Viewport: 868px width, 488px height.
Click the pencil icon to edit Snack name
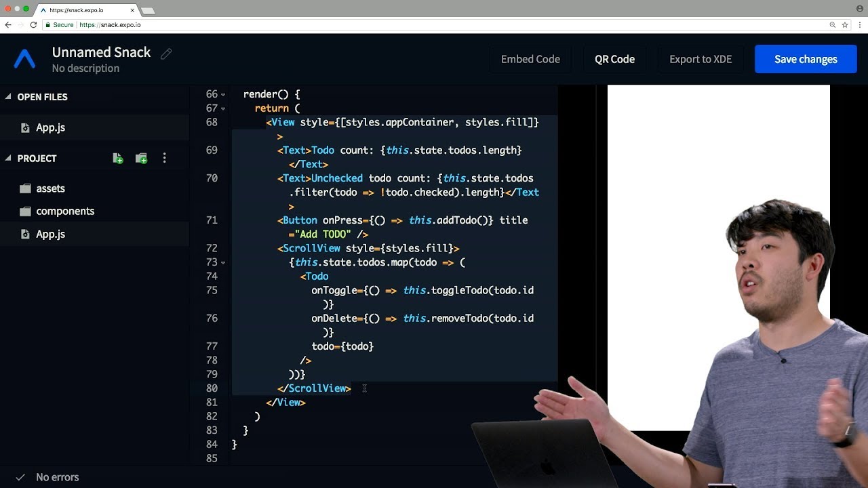166,54
